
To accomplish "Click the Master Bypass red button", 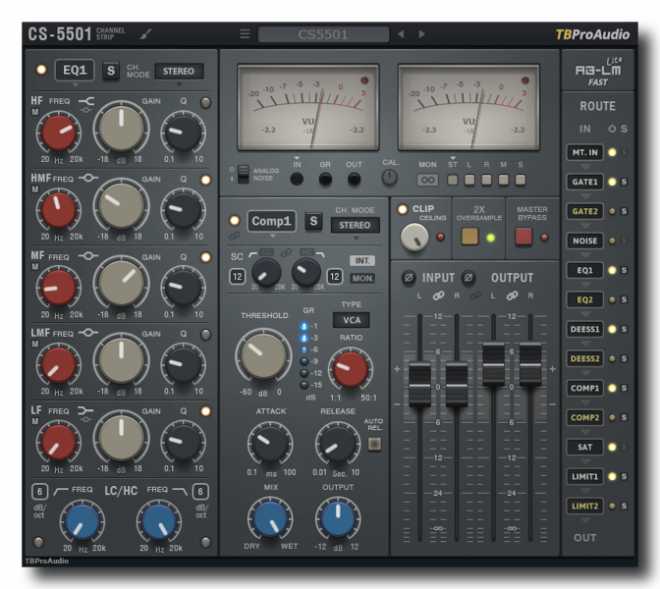I will 524,237.
